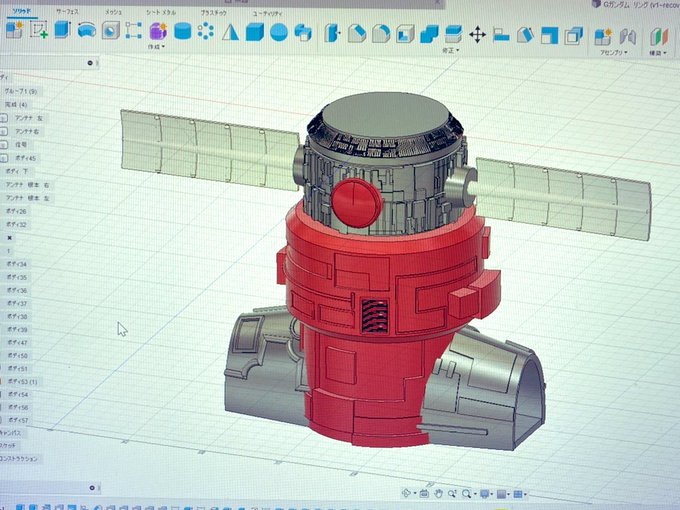680x510 pixels.
Task: Select the Offset Plane construct tool
Action: pyautogui.click(x=659, y=37)
